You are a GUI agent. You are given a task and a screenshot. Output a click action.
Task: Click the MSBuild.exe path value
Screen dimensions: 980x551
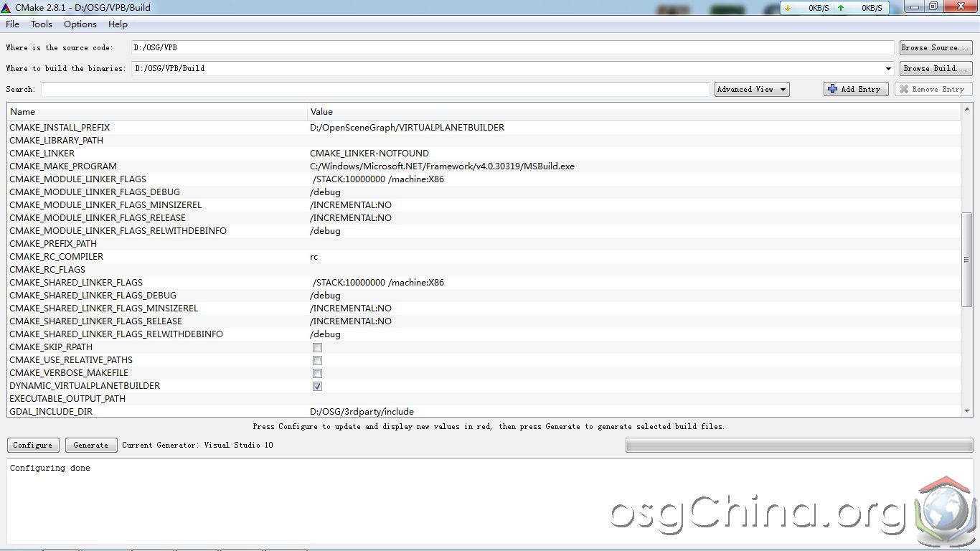pos(442,166)
